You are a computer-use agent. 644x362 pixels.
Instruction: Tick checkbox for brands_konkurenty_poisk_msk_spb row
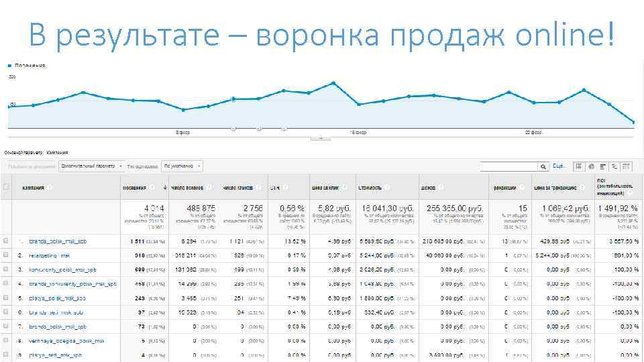tap(6, 283)
